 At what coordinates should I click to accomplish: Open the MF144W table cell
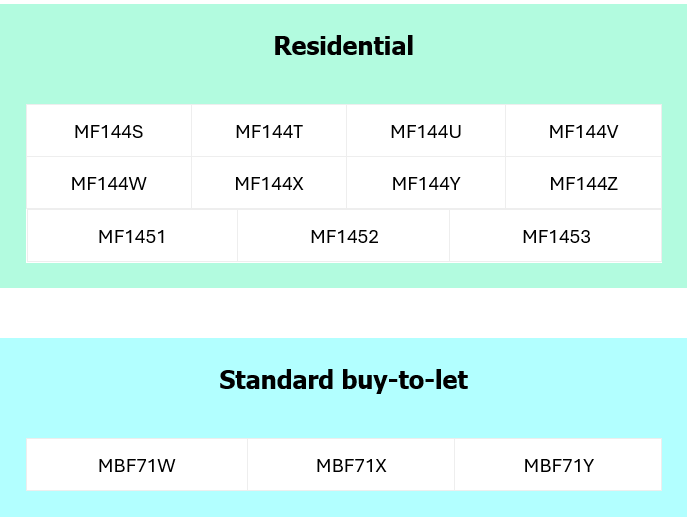[x=109, y=184]
